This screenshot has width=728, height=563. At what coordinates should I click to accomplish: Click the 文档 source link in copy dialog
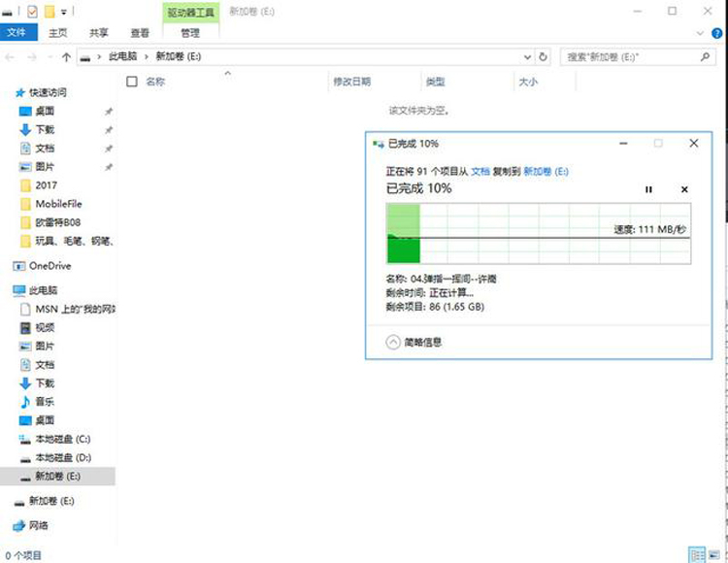[x=480, y=171]
